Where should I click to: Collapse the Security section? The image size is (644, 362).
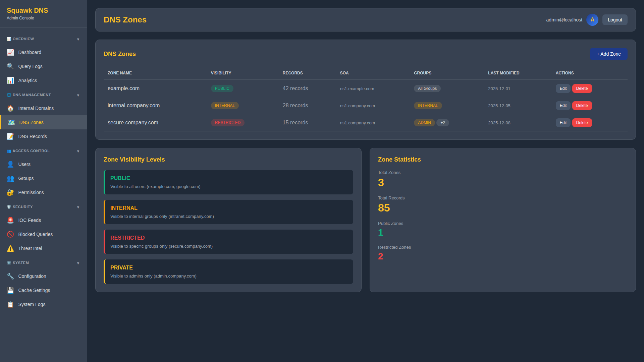click(x=43, y=207)
